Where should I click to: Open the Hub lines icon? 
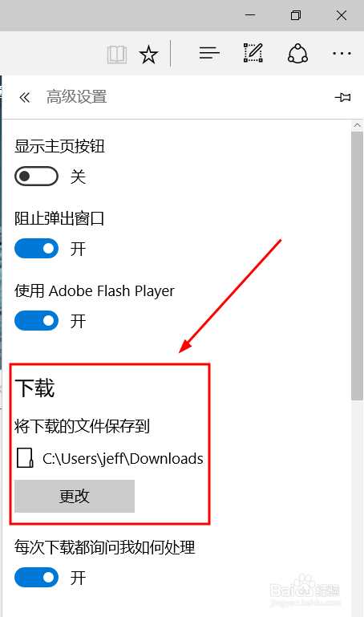[x=209, y=53]
